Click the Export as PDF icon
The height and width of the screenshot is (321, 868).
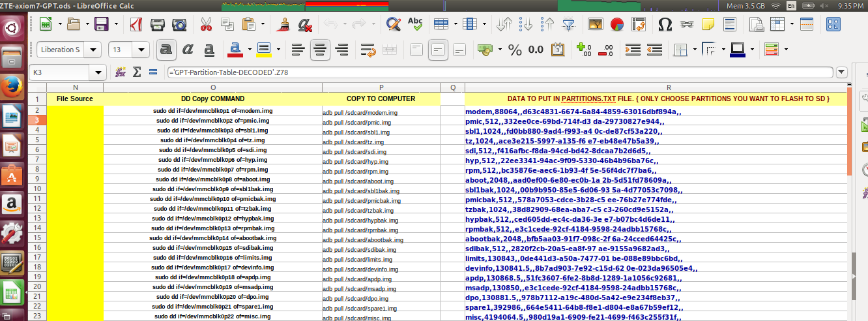coord(137,25)
